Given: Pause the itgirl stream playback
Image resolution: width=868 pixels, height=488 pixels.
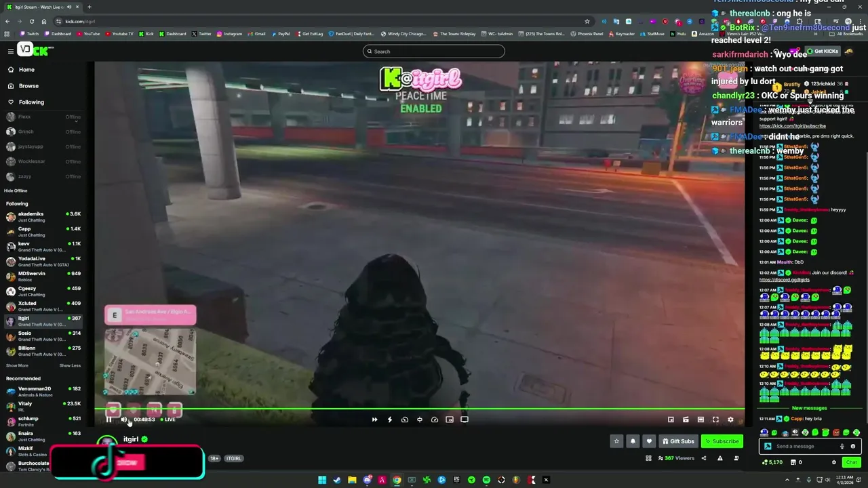Looking at the screenshot, I should point(108,420).
